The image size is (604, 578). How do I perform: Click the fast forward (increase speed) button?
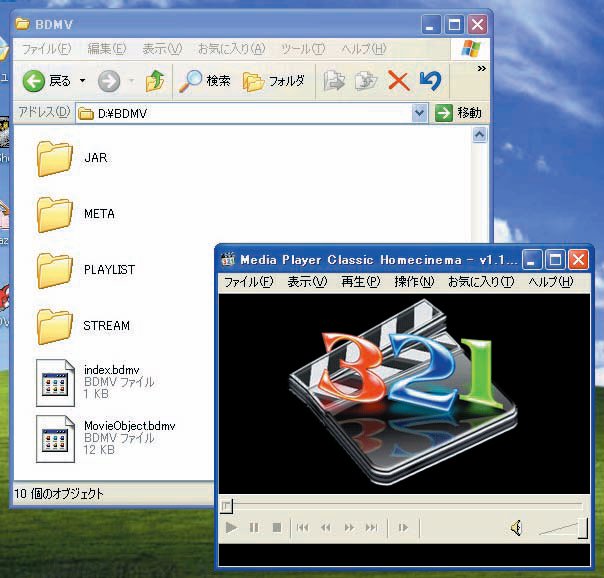[x=349, y=527]
